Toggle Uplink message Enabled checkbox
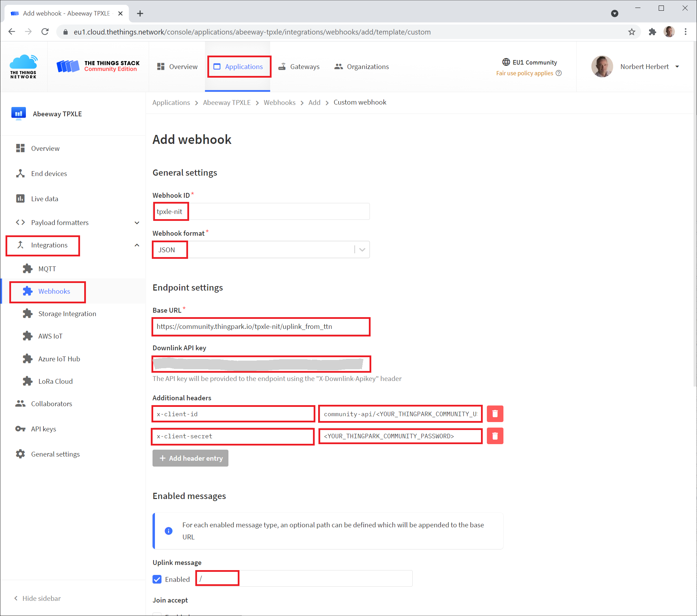The image size is (697, 616). (157, 579)
